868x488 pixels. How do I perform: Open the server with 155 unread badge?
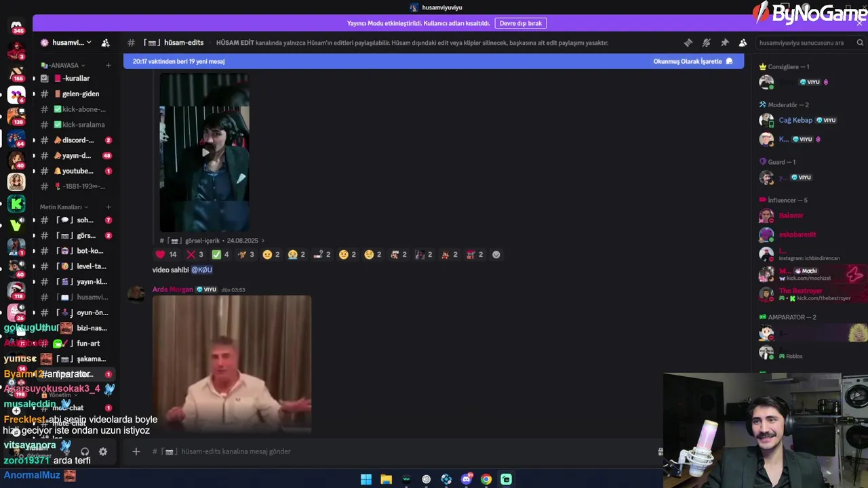click(x=16, y=73)
